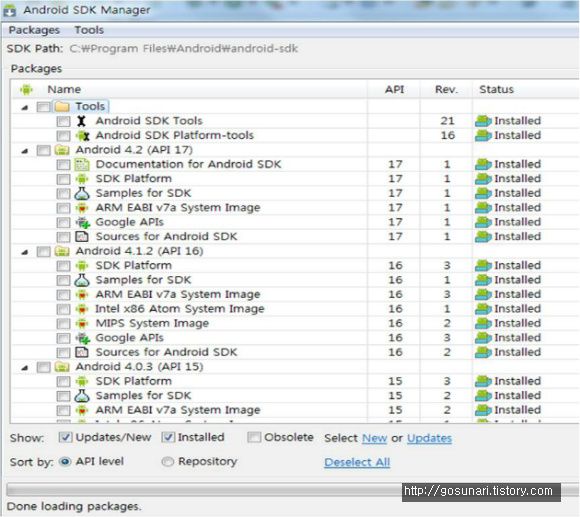
Task: Click Sources for Android SDK icon, API 16
Action: pos(82,352)
